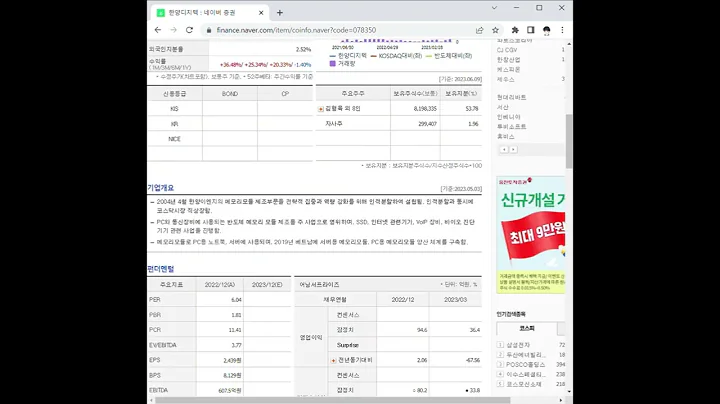Screen dimensions: 720x404
Task: Open 두산에너빌리 in popular searches
Action: click(526, 355)
